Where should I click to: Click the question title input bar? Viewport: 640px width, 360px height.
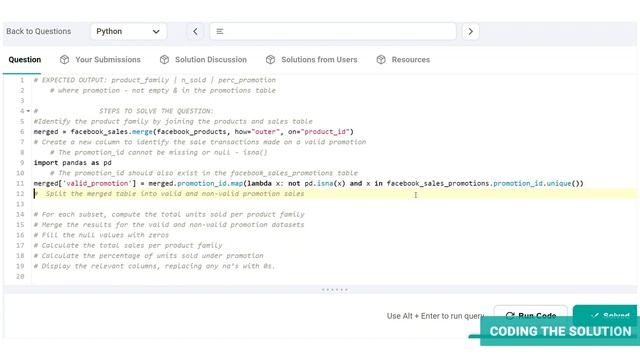click(333, 31)
